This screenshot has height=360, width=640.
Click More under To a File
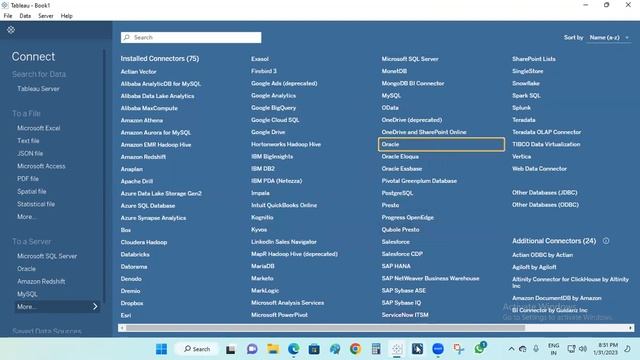coord(26,217)
